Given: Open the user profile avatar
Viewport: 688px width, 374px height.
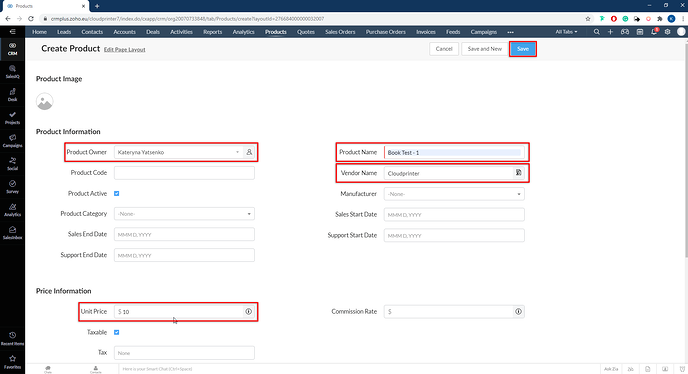Looking at the screenshot, I should coord(681,32).
